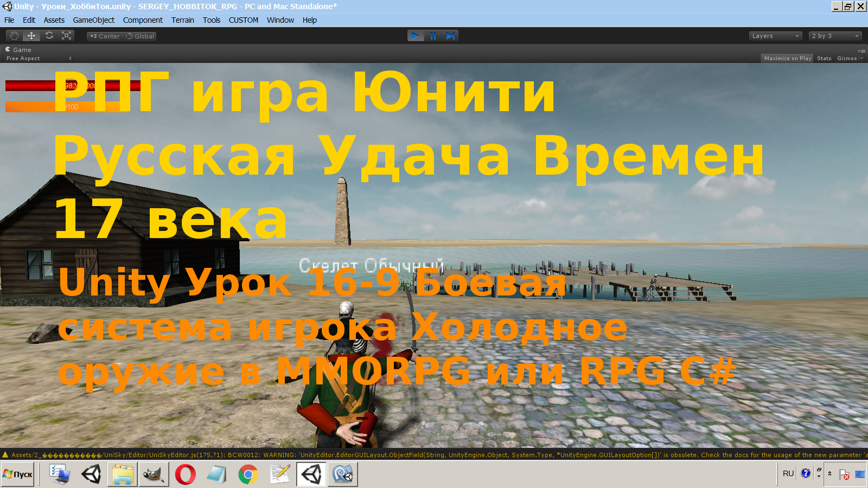
Task: Click the blue desktop tray icon
Action: [x=860, y=474]
